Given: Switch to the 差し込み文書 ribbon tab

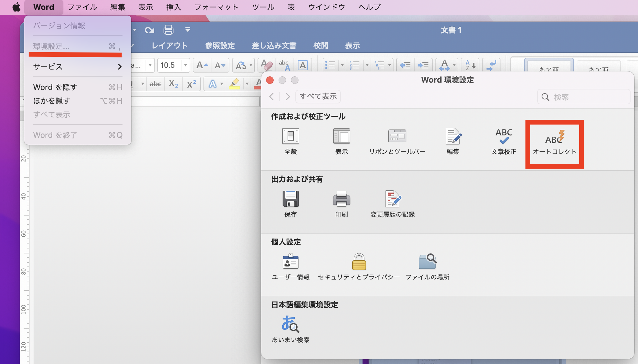Looking at the screenshot, I should pos(274,46).
